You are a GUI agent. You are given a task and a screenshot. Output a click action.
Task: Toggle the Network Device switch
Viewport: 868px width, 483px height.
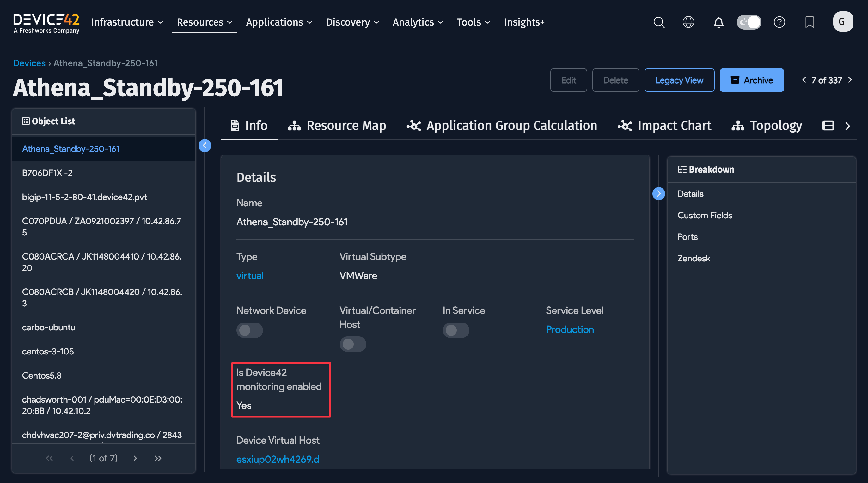coord(249,330)
